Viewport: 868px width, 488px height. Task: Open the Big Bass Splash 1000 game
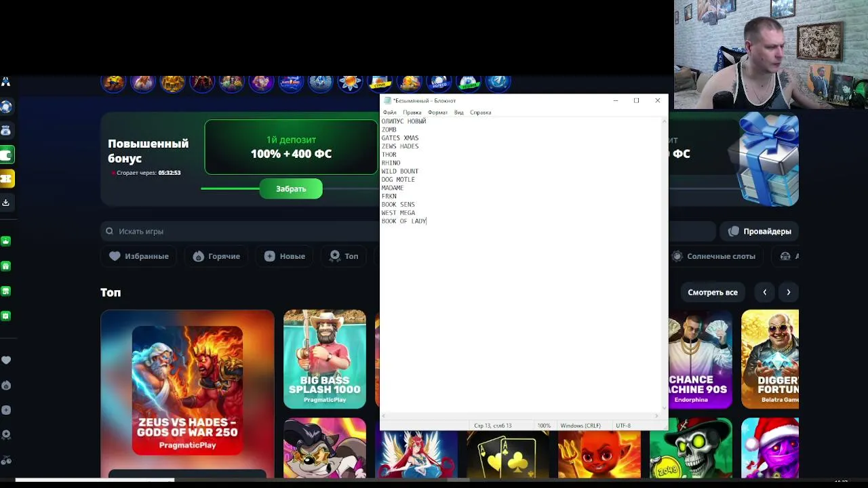pyautogui.click(x=325, y=359)
